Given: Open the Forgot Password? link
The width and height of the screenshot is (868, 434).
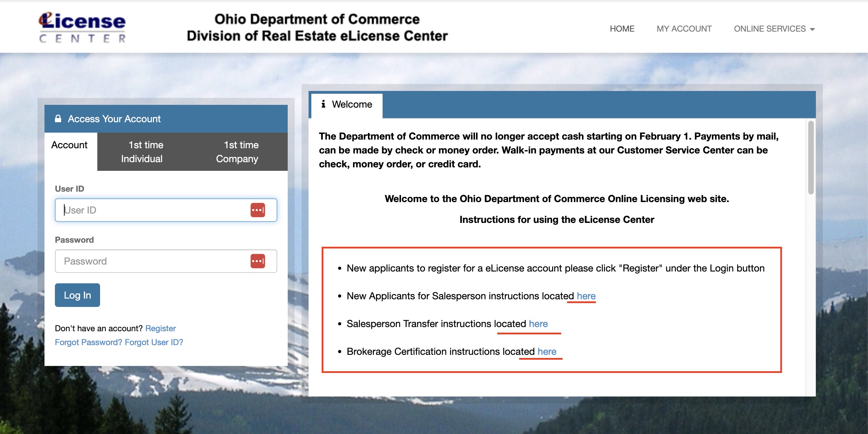Looking at the screenshot, I should point(88,342).
